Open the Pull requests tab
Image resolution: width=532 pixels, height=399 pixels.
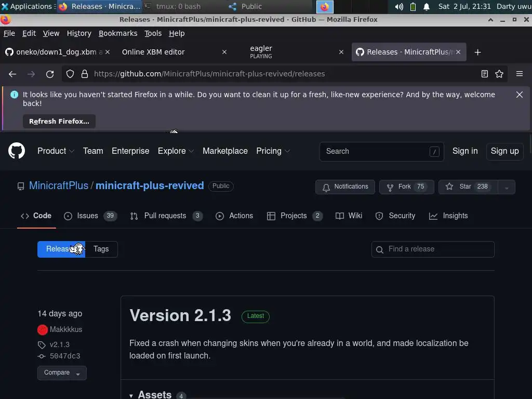point(166,216)
